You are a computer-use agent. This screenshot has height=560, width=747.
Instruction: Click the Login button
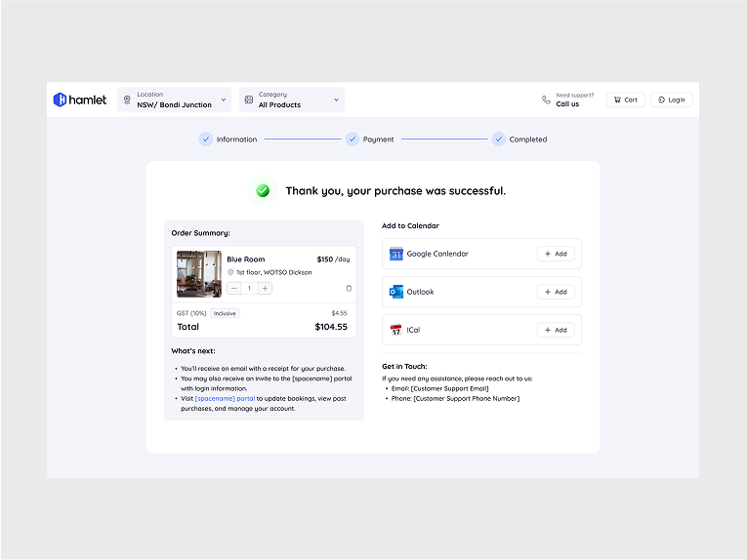pos(671,100)
